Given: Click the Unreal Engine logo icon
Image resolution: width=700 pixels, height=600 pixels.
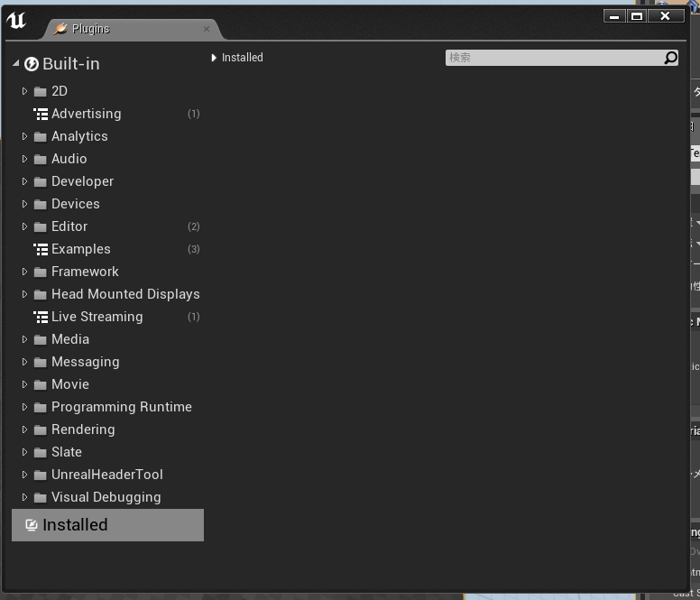Looking at the screenshot, I should [x=16, y=20].
